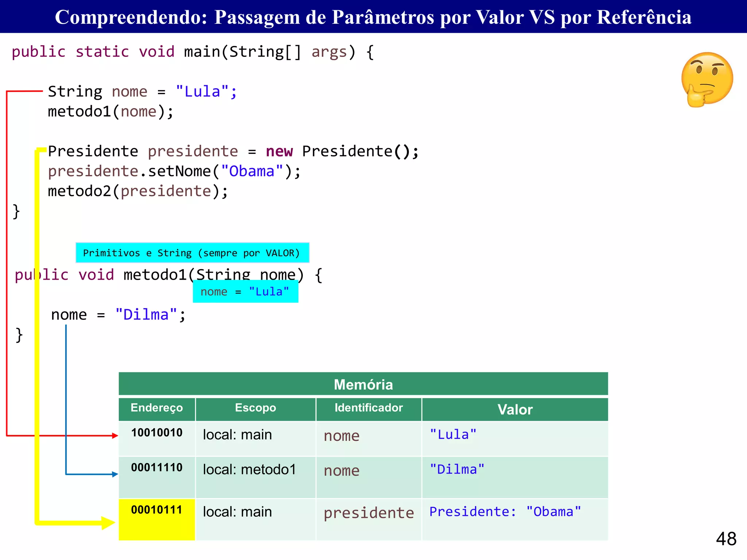The height and width of the screenshot is (560, 747).
Task: Click the 'presidente.setNome("Obama")' line
Action: click(174, 171)
